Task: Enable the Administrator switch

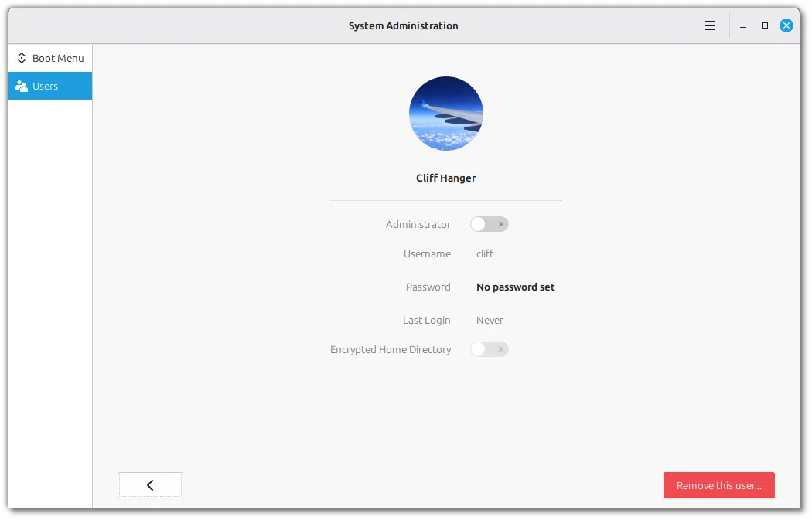Action: click(490, 224)
